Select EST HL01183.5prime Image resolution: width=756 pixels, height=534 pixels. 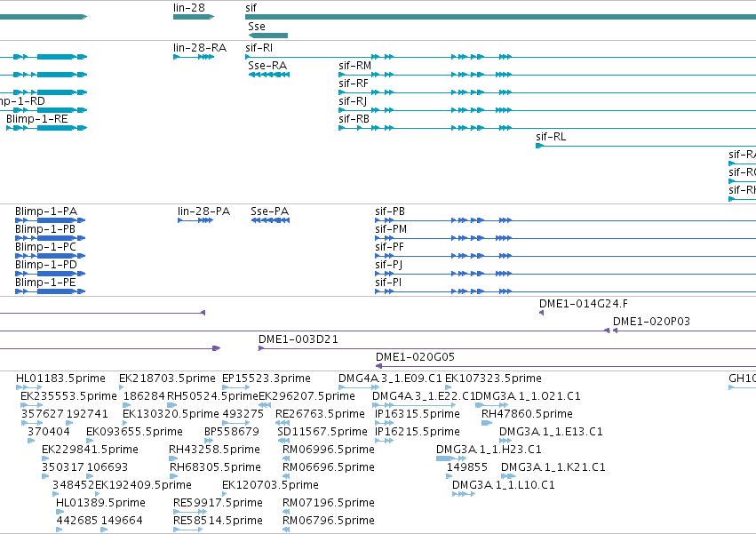coord(60,379)
